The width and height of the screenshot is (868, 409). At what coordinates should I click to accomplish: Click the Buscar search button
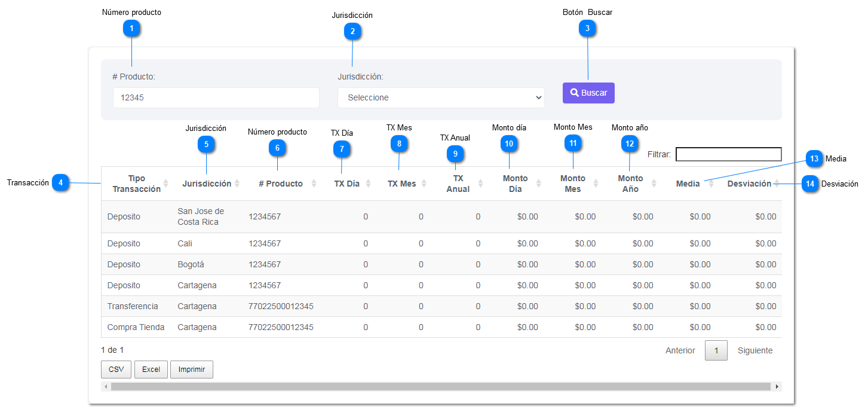(588, 93)
